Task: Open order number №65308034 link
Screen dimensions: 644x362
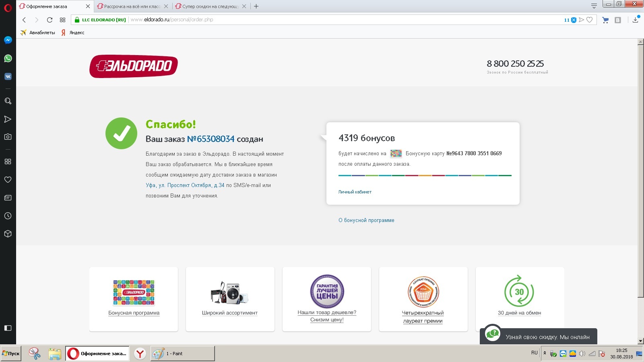Action: [211, 139]
